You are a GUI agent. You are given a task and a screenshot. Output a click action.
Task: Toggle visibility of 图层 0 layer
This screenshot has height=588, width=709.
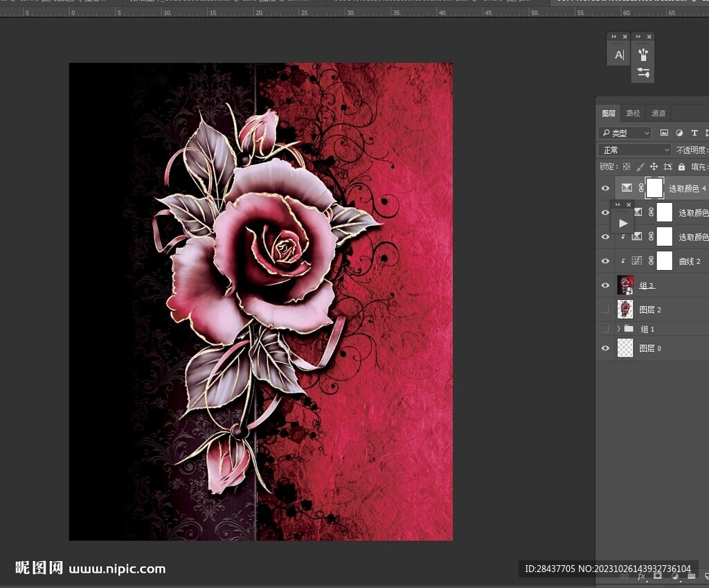click(x=606, y=348)
